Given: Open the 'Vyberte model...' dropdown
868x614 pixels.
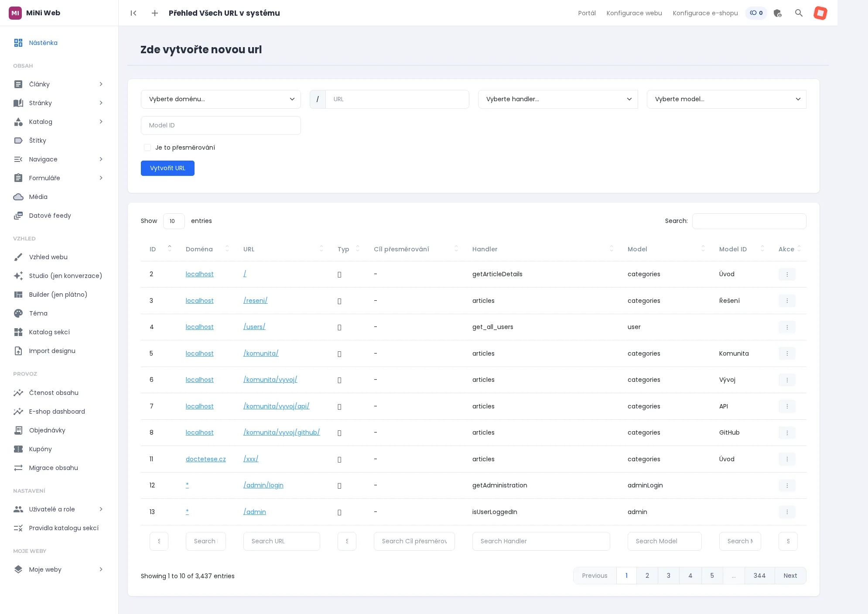Looking at the screenshot, I should pos(727,99).
